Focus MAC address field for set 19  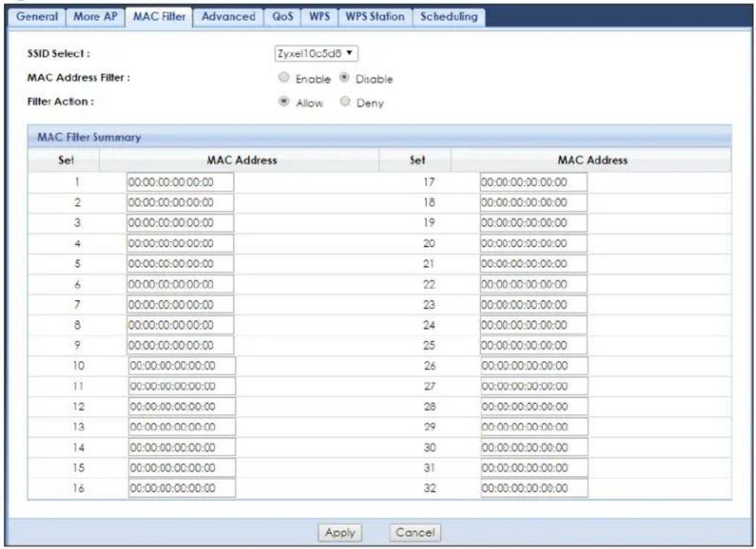[533, 223]
